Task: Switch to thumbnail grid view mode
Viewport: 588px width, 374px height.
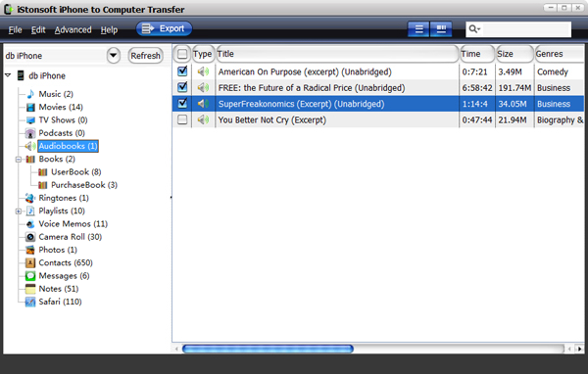Action: pyautogui.click(x=441, y=29)
